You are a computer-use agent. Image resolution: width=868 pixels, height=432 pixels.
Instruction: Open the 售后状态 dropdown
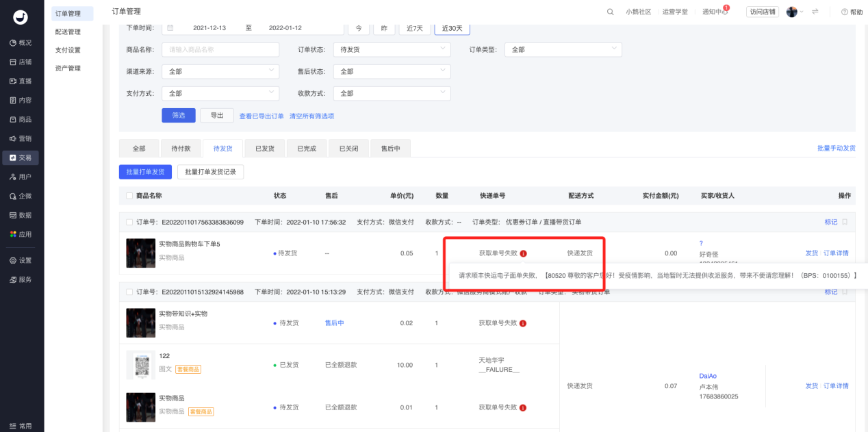[392, 71]
